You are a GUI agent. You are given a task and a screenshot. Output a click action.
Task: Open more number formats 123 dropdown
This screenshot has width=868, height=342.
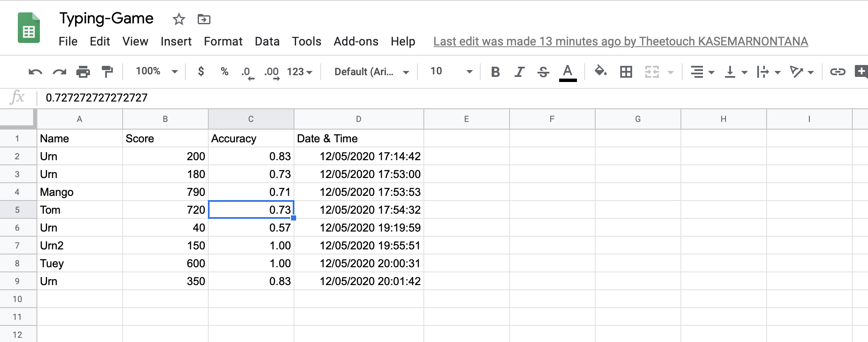click(300, 72)
